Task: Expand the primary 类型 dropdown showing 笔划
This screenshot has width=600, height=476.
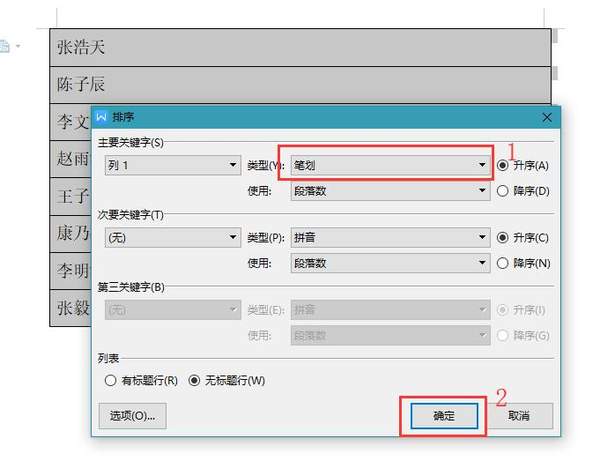Action: click(x=384, y=165)
